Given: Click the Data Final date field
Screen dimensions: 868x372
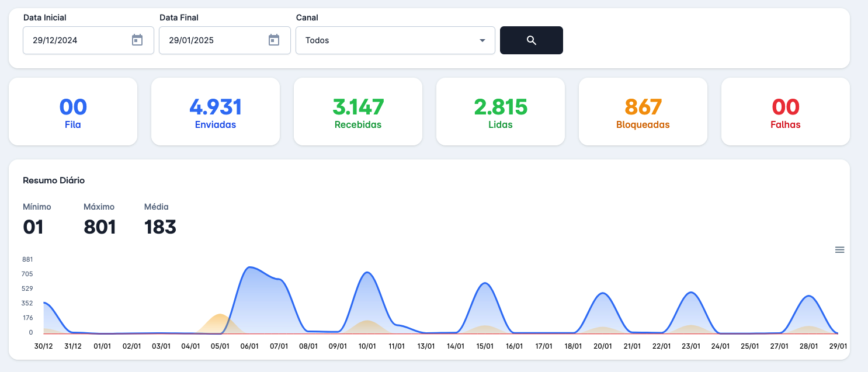Looking at the screenshot, I should coord(213,40).
